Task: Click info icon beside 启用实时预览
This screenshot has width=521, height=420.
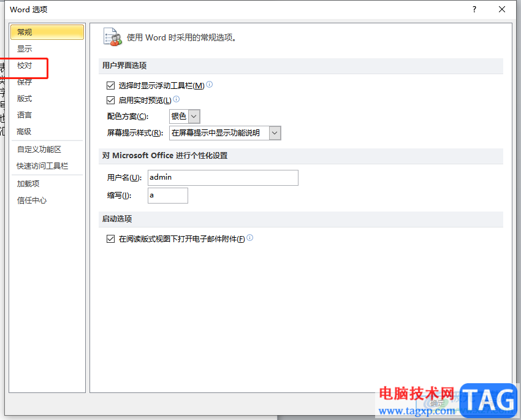Action: pyautogui.click(x=177, y=99)
